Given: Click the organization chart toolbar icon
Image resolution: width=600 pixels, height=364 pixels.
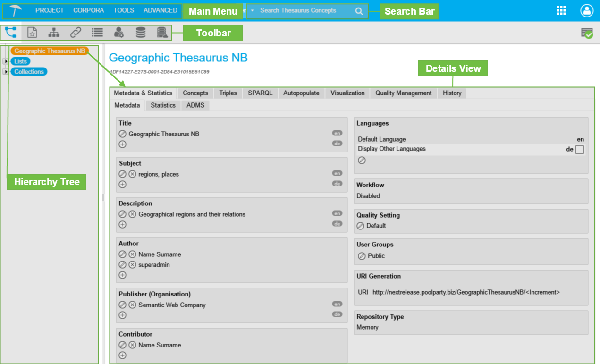Looking at the screenshot, I should [x=54, y=33].
